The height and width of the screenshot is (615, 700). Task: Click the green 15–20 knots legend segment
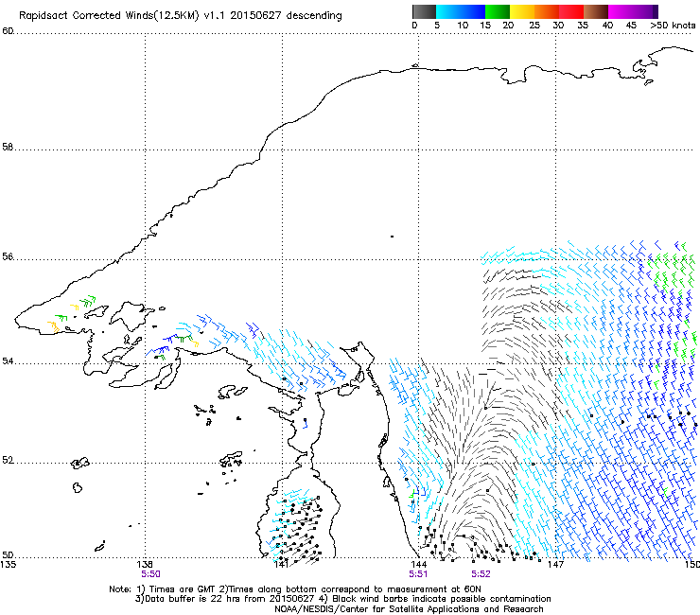(x=498, y=11)
